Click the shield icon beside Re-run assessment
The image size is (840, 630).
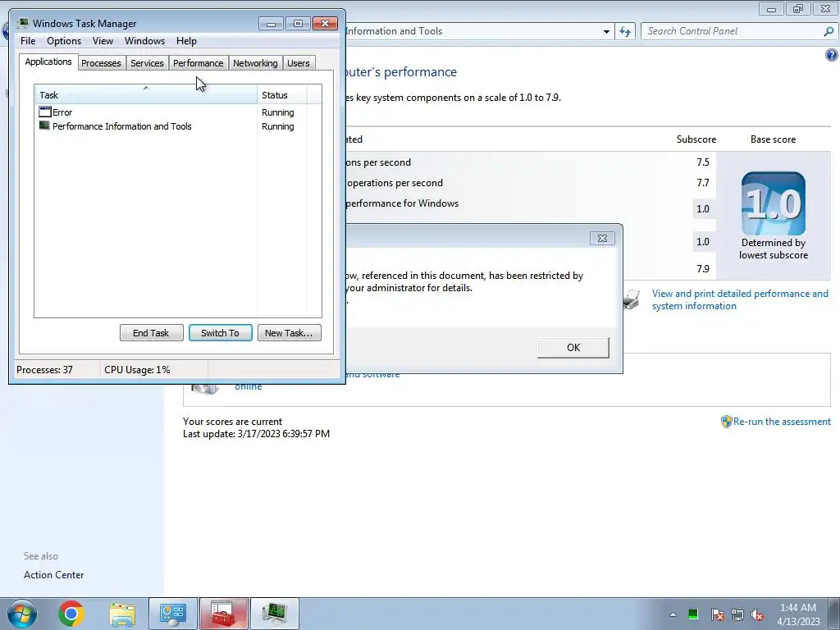tap(727, 422)
